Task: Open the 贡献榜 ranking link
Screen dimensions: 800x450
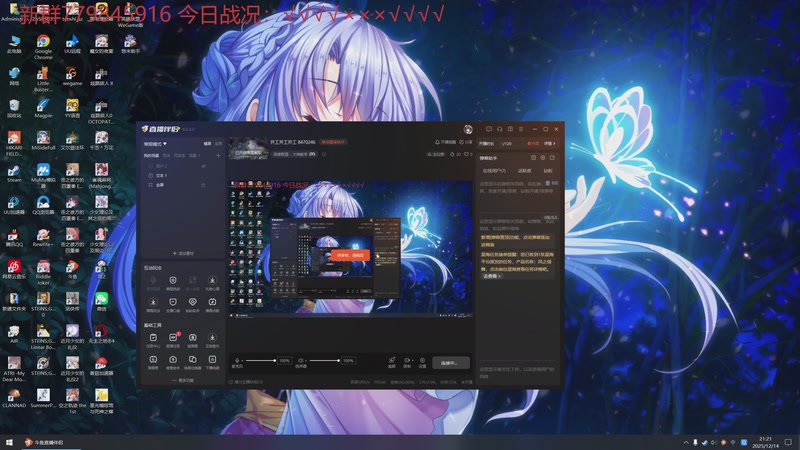Action: pyautogui.click(x=435, y=154)
